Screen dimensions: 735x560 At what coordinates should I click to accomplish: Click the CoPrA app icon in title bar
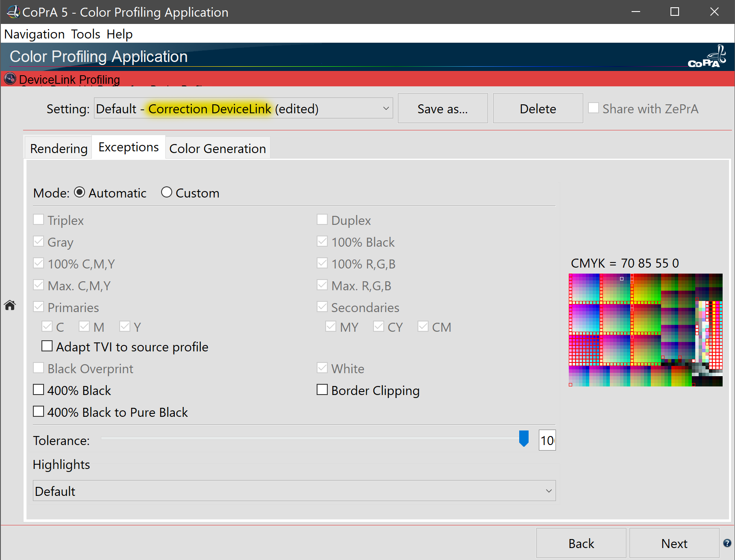[13, 12]
